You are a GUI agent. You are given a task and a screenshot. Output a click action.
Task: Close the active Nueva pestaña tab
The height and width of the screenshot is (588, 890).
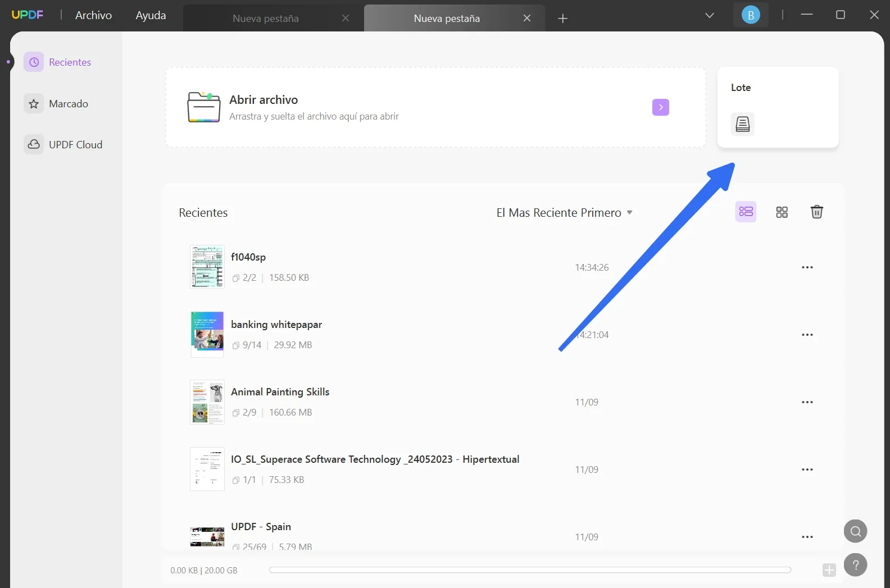click(x=527, y=18)
